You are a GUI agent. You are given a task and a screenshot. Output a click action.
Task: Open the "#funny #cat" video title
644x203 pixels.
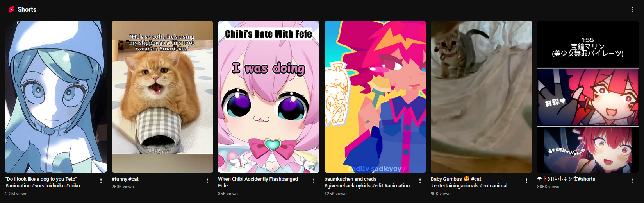point(125,179)
